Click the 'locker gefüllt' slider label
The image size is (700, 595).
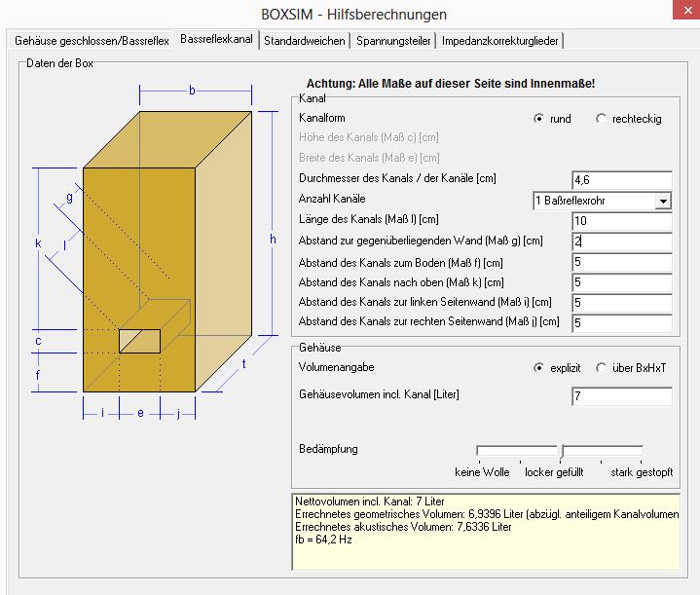point(554,472)
